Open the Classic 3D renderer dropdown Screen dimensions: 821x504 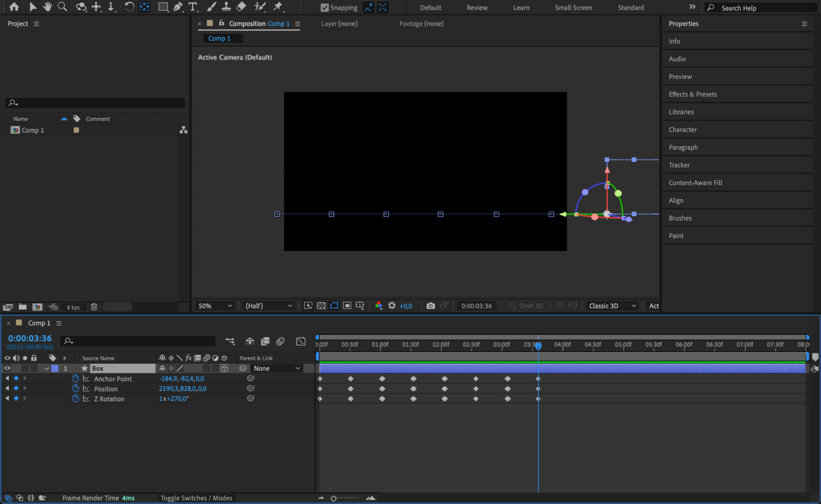click(x=612, y=306)
